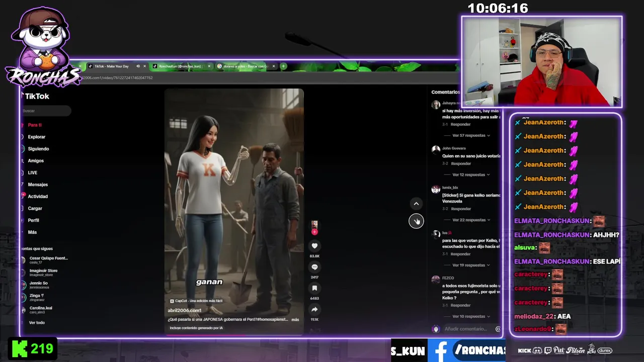Click the Añadir comentario field

(466, 329)
